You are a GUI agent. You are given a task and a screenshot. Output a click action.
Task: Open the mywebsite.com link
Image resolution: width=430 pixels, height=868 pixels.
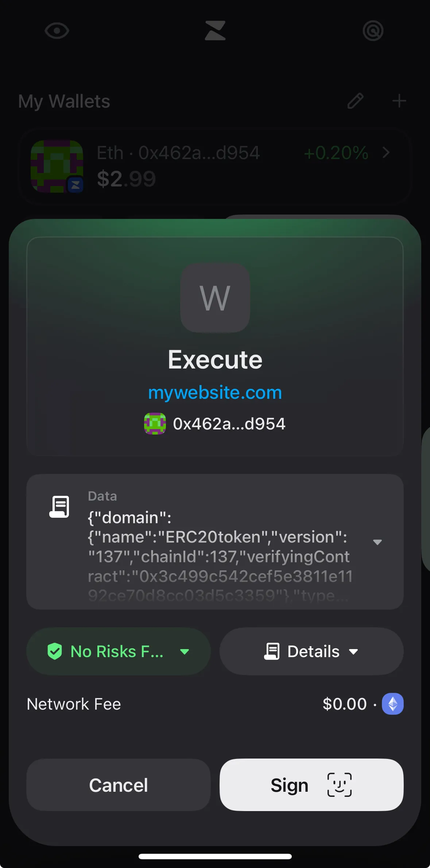(215, 393)
